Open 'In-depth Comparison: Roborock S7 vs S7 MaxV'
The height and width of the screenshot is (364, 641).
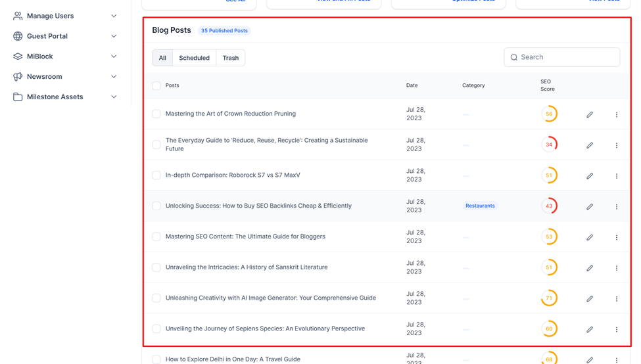pos(233,175)
